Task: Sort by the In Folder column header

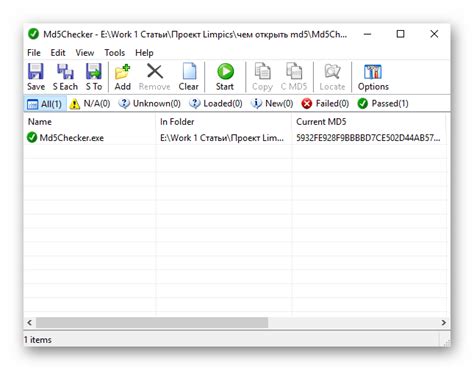Action: click(x=224, y=122)
